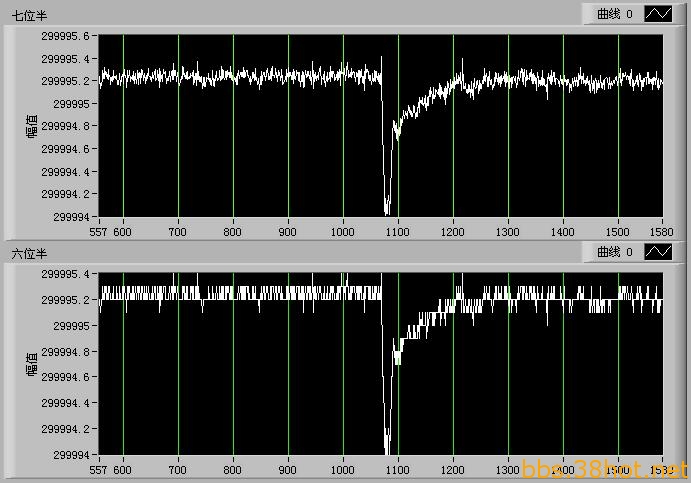Click the 1200 X-scale value in the 六位半 chart

(x=453, y=470)
